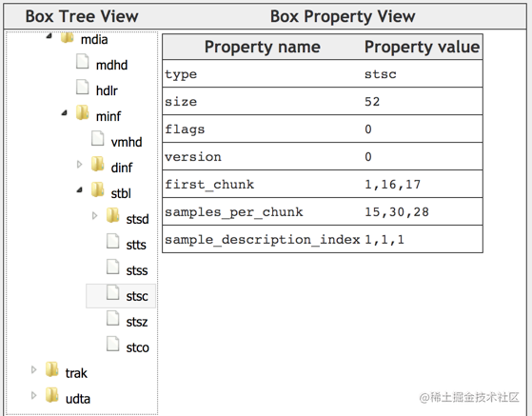Select the stsc box label
532x416 pixels.
click(137, 296)
